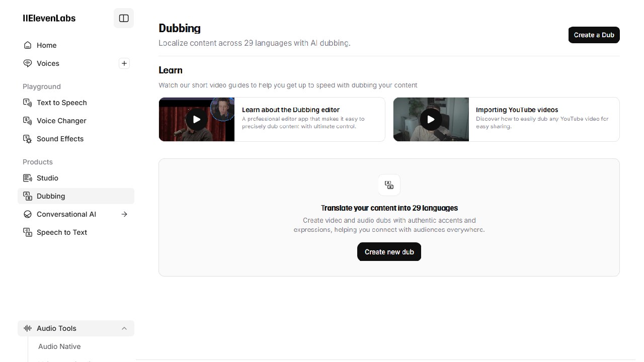Play the Importing YouTube videos tutorial
Image resolution: width=644 pixels, height=362 pixels.
[431, 119]
